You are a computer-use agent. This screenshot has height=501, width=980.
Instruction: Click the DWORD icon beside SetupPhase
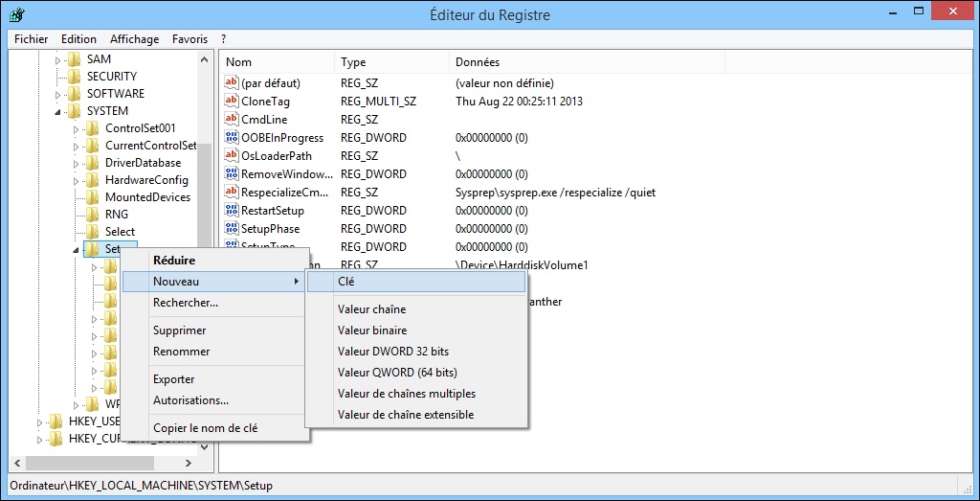click(232, 228)
